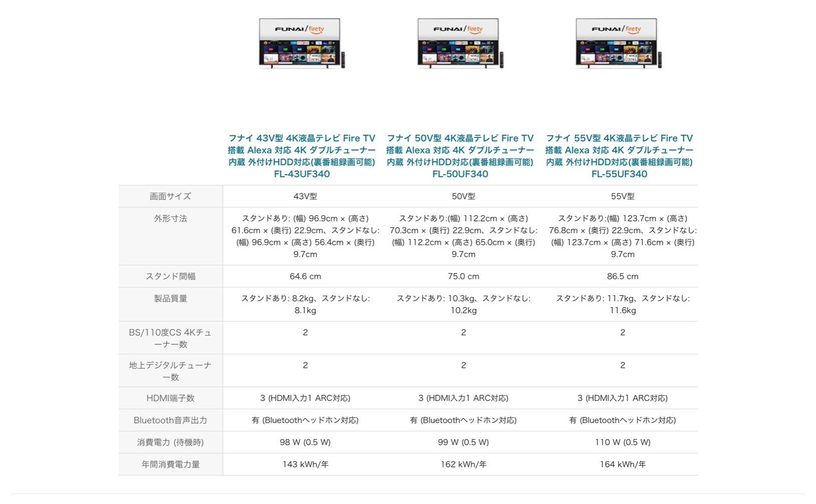Viewport: 816px width, 504px height.
Task: Open the フナイ 43V型 FL-43UF340 product link
Action: [x=302, y=156]
